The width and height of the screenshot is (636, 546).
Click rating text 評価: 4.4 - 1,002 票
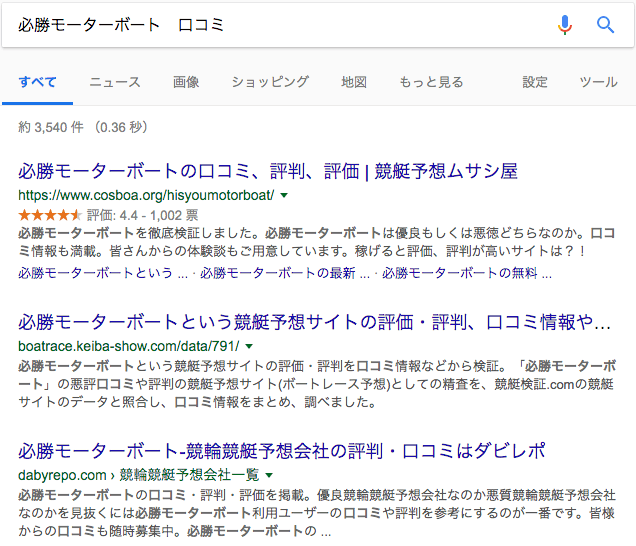[142, 215]
